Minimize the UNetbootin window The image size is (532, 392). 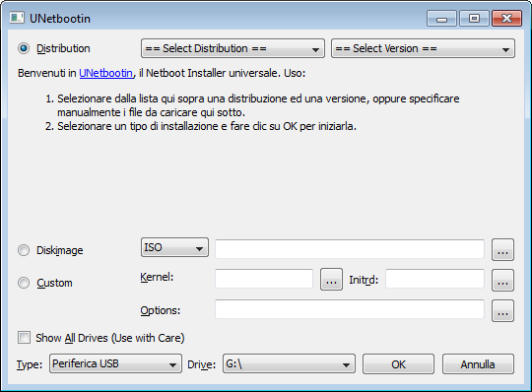(x=441, y=19)
